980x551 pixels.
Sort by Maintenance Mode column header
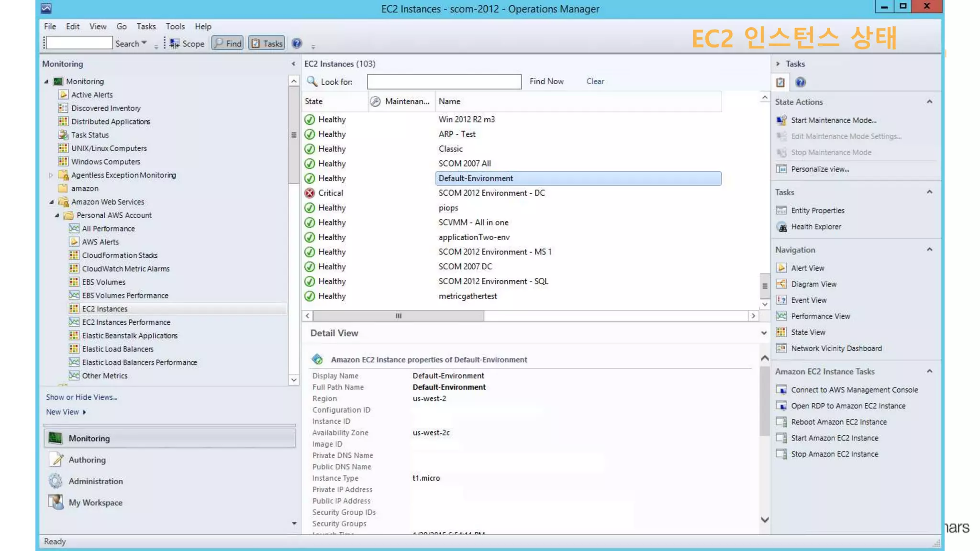click(401, 101)
